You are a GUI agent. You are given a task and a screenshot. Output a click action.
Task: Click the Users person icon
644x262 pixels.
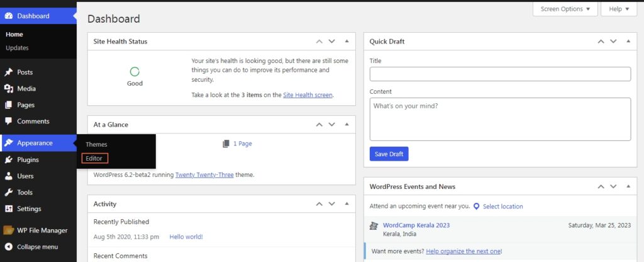pyautogui.click(x=8, y=176)
